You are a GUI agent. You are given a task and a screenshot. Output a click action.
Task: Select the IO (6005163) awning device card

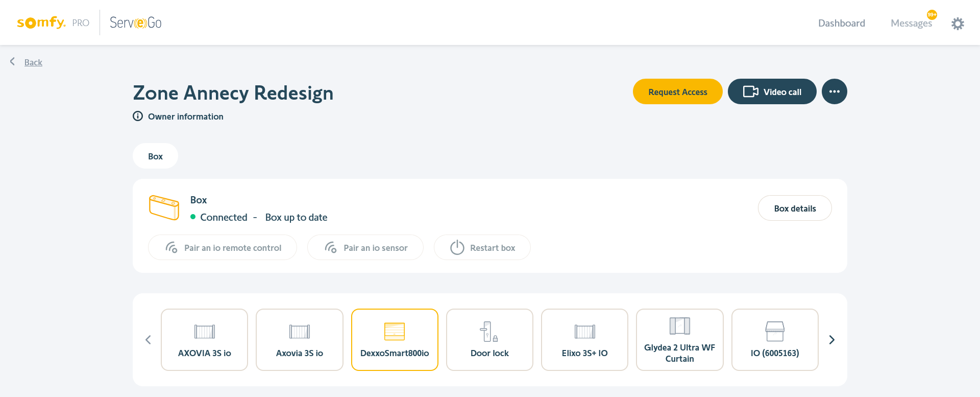tap(774, 340)
